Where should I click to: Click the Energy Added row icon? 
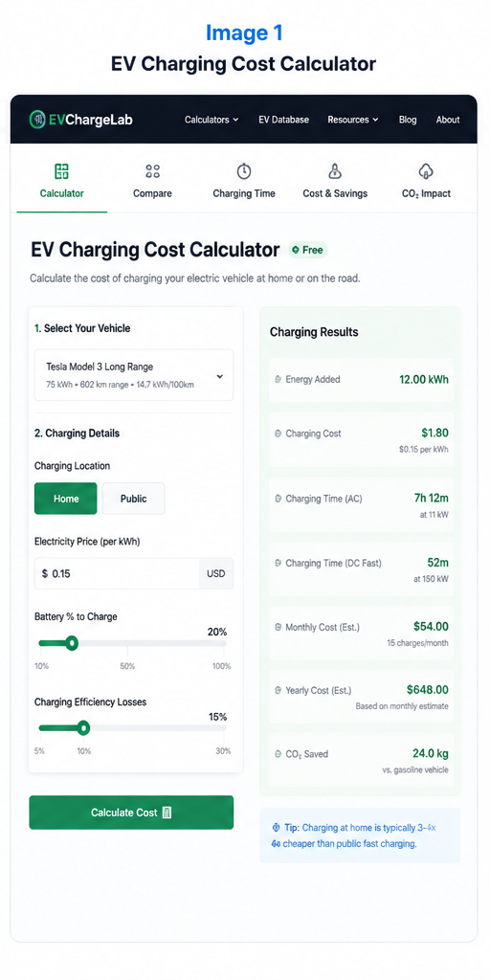point(278,379)
